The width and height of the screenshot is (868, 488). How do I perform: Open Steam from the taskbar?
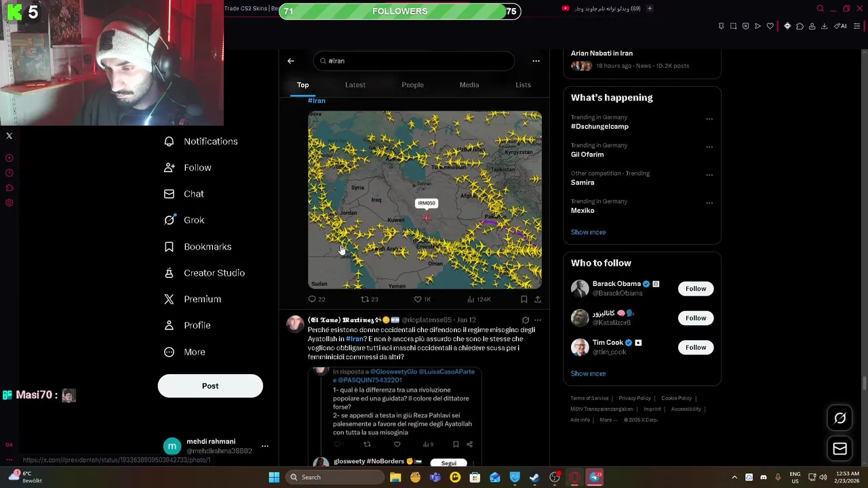click(534, 477)
